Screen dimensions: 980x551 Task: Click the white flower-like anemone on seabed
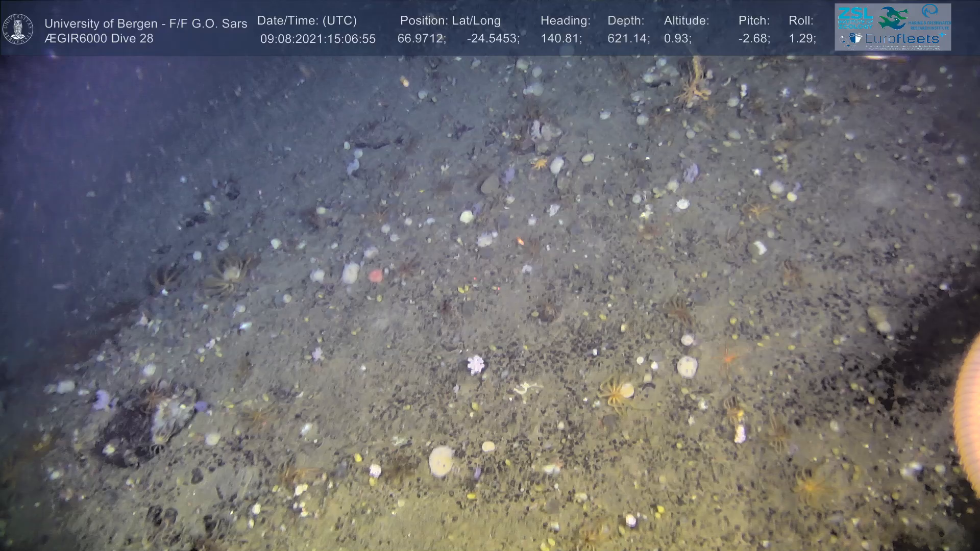(x=475, y=365)
